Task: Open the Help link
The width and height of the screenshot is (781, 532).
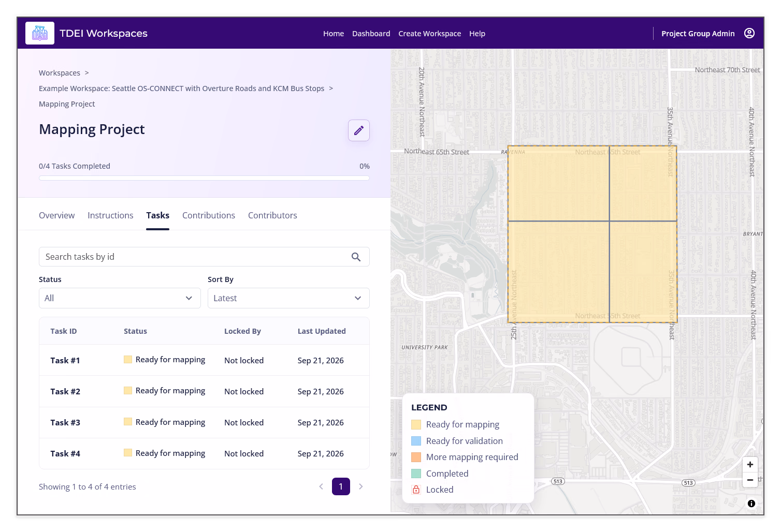Action: tap(478, 34)
